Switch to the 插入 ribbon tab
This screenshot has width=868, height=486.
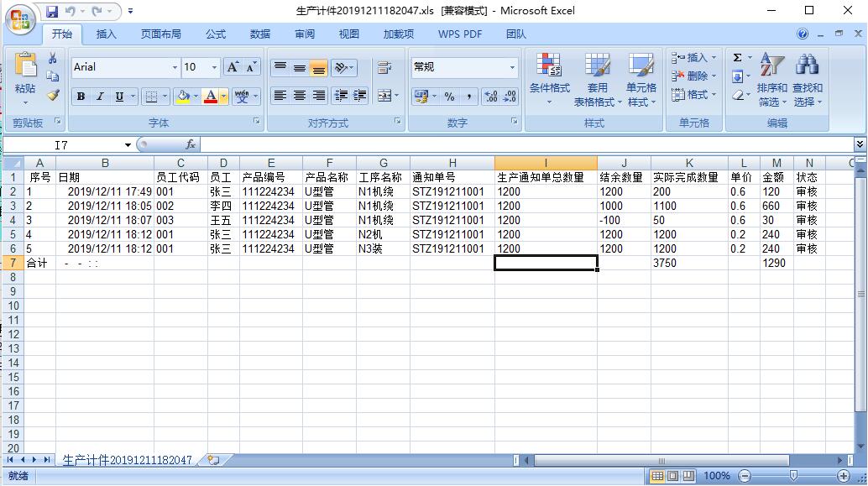(107, 34)
